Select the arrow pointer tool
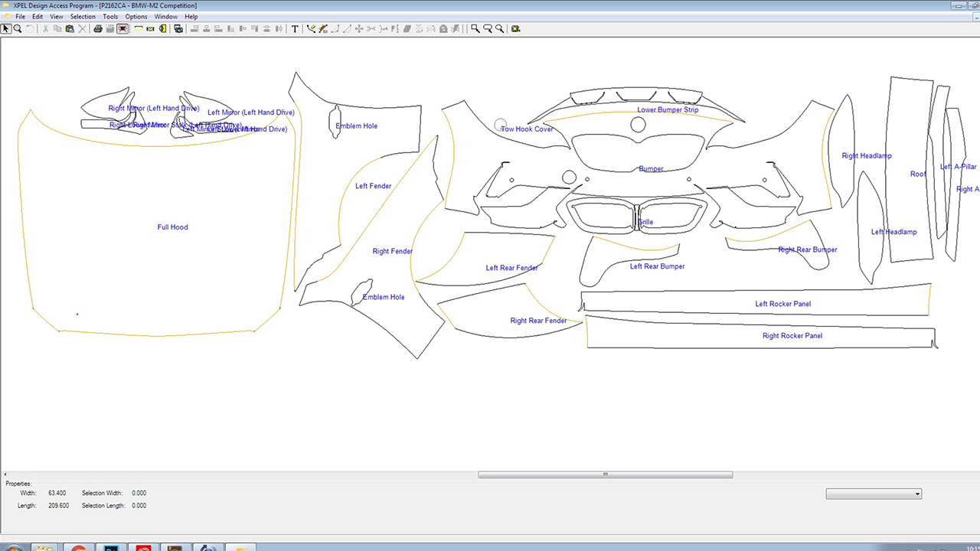This screenshot has height=551, width=980. point(6,28)
